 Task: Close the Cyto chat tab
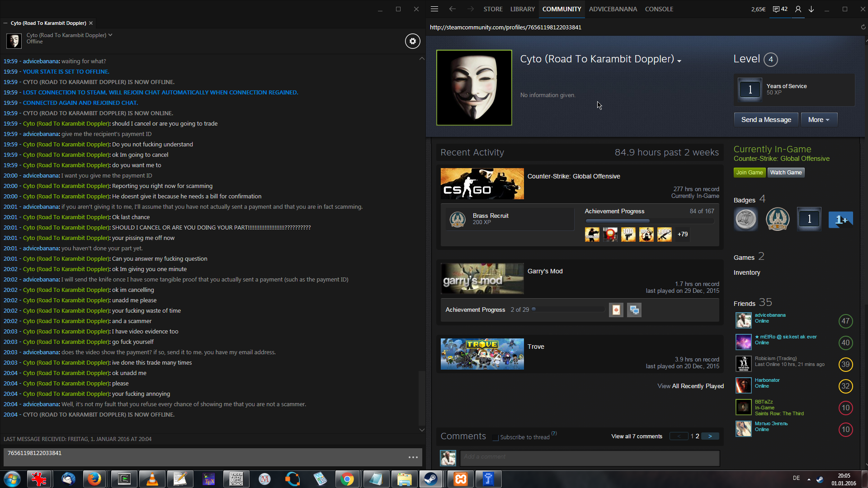point(91,23)
